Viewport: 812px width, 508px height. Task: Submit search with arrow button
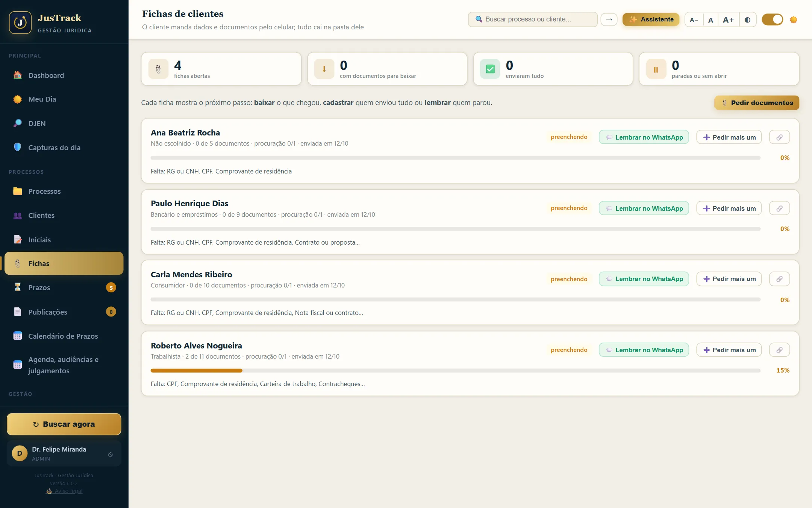pos(609,20)
